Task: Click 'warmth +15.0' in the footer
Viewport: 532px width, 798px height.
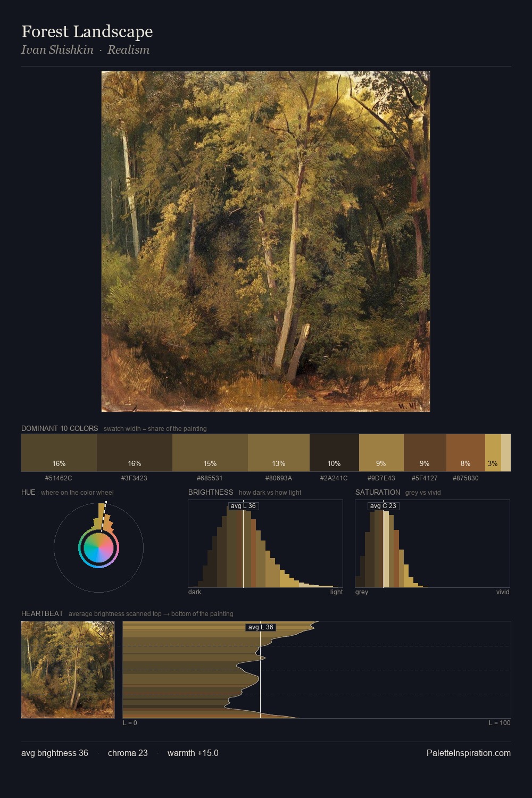Action: [193, 753]
